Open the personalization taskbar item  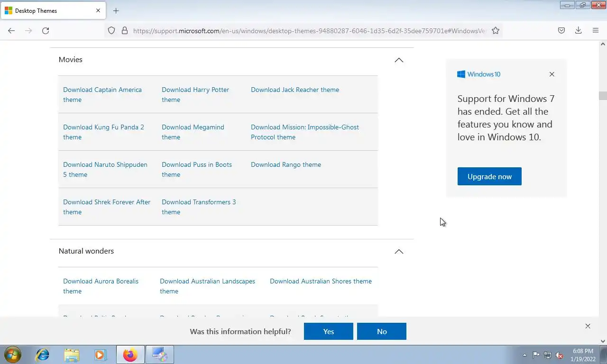[x=159, y=355]
